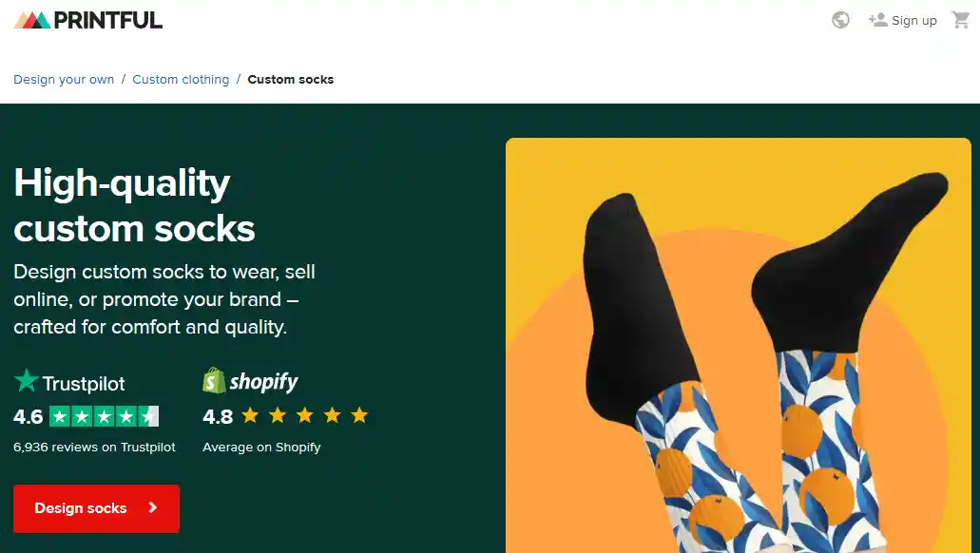Image resolution: width=980 pixels, height=553 pixels.
Task: Click the Shopify bag icon
Action: point(215,380)
